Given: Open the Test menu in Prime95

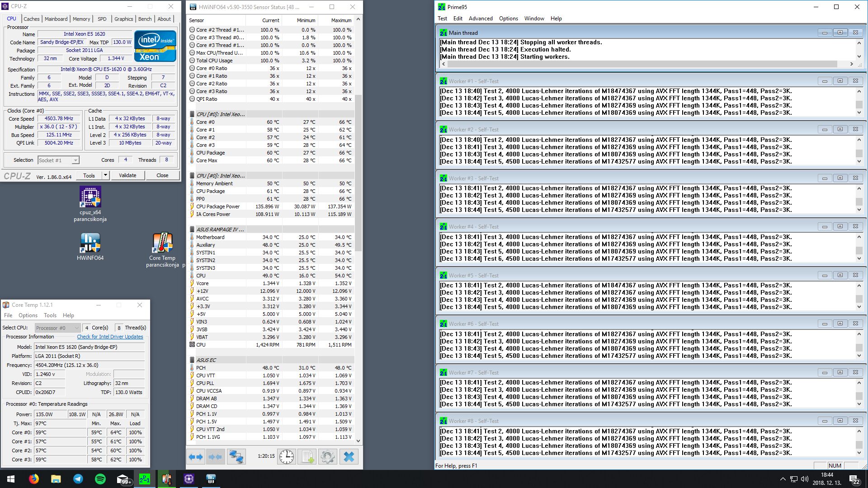Looking at the screenshot, I should 442,19.
